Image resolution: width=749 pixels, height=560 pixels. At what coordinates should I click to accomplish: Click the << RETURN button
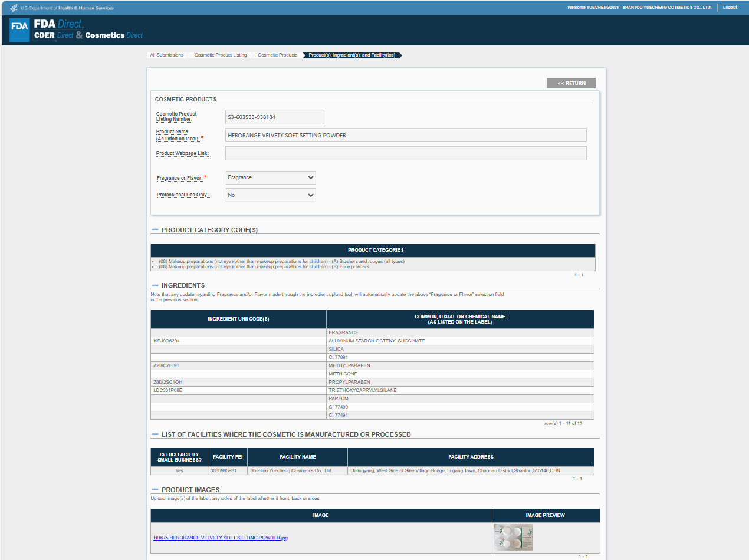click(x=571, y=83)
